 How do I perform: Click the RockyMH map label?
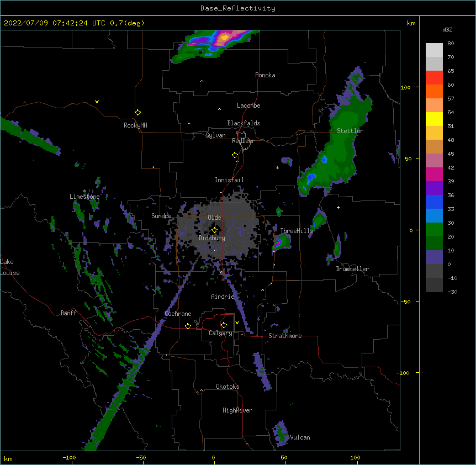pos(135,125)
